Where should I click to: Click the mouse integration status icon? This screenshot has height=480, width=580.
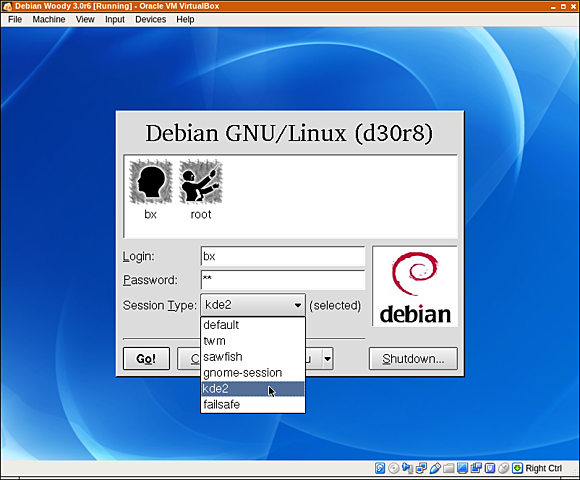pos(503,468)
